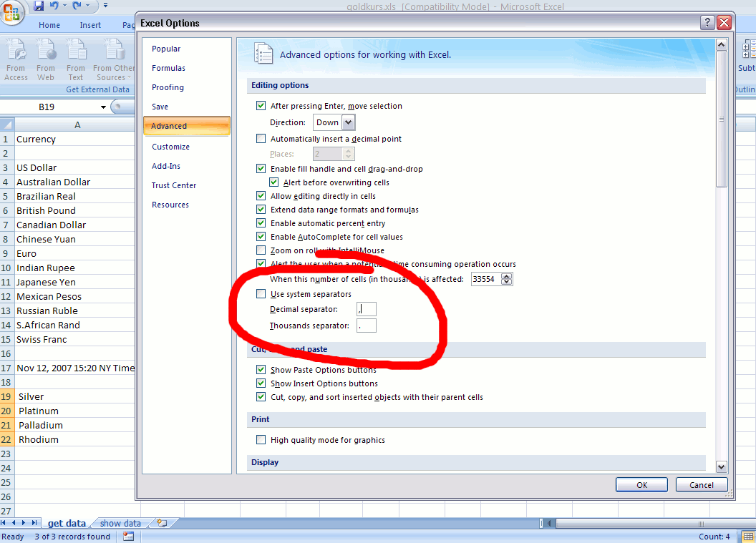This screenshot has width=756, height=543.
Task: Click the Office button logo
Action: [x=11, y=11]
